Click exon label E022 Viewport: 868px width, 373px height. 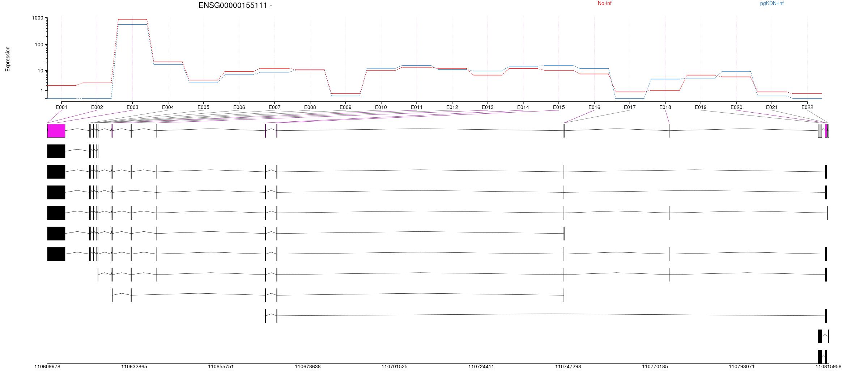point(807,107)
